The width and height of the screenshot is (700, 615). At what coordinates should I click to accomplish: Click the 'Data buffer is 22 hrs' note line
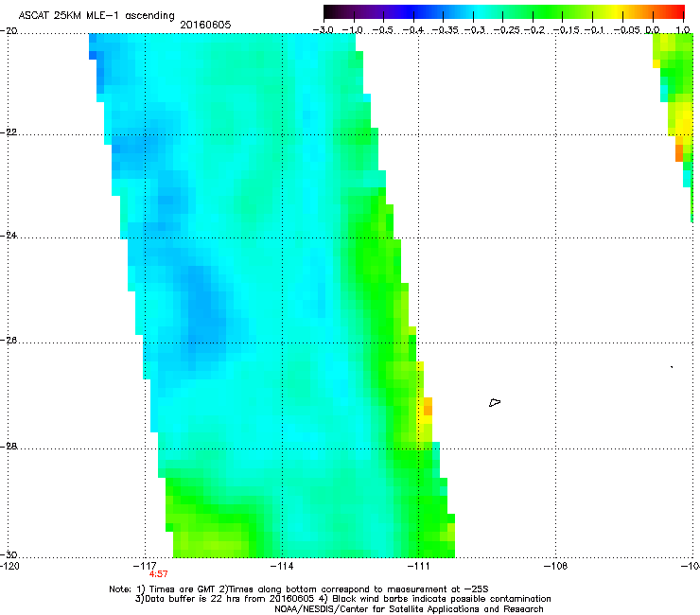pyautogui.click(x=342, y=599)
